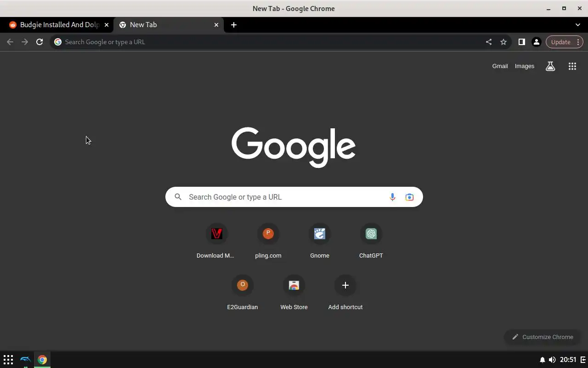Open the Chrome profile avatar
The image size is (588, 368).
[x=536, y=42]
